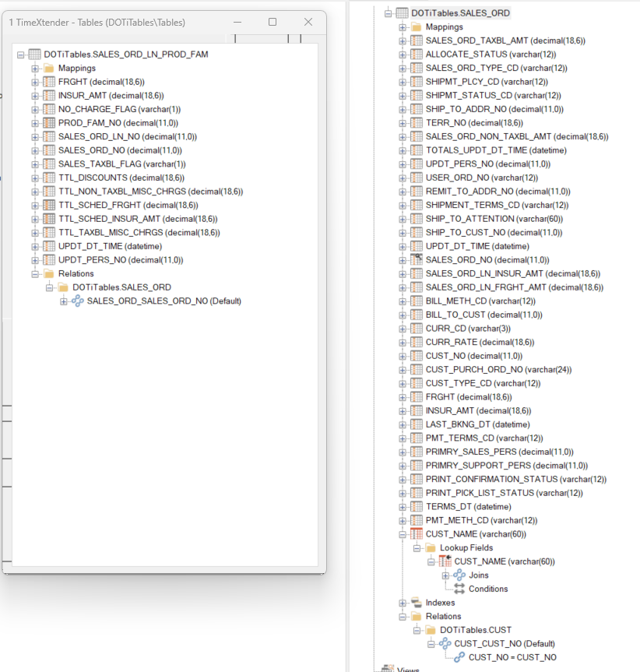
Task: Click the Joins icon under CUST_NAME lookup
Action: [x=459, y=575]
